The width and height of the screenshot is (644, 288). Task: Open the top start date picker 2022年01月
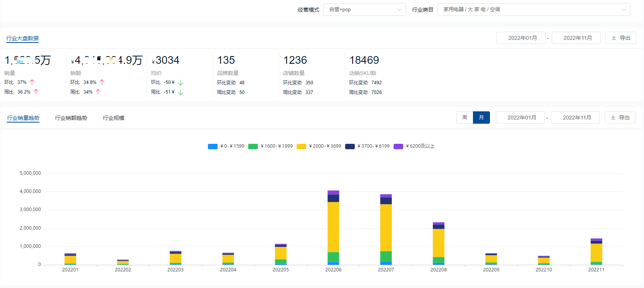click(520, 38)
